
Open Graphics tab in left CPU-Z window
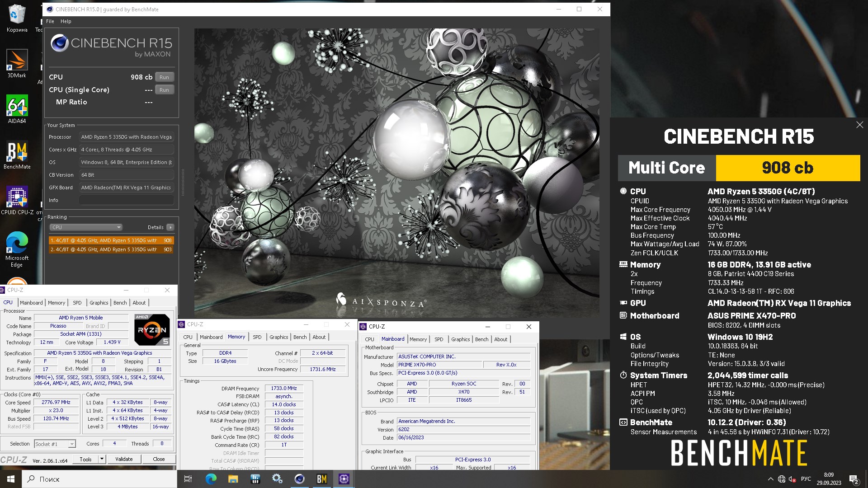click(x=99, y=303)
